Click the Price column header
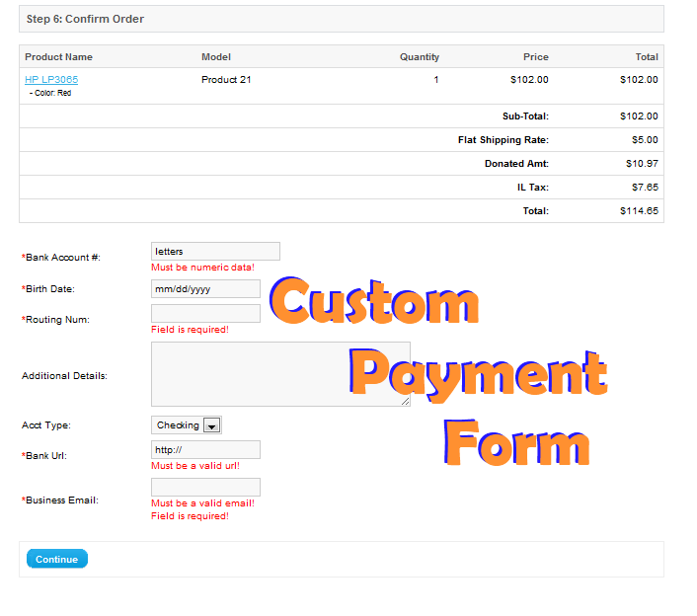Screen dimensions: 697x616 (536, 57)
